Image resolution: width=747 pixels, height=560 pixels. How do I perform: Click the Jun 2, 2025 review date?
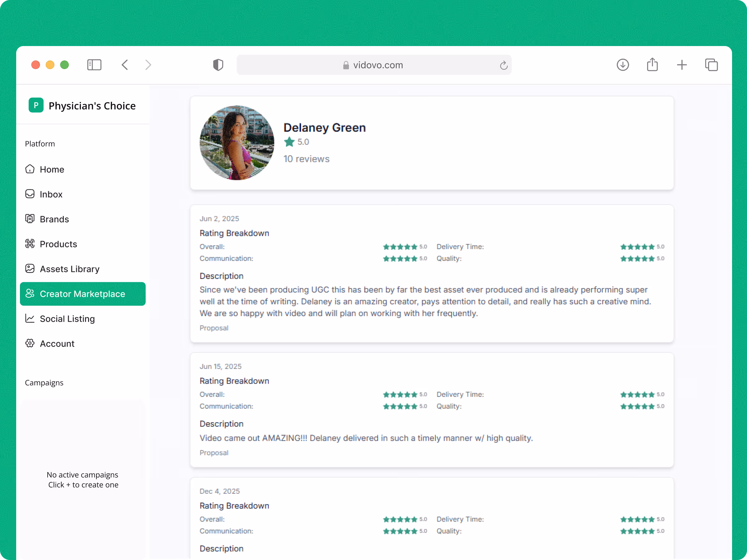point(219,219)
